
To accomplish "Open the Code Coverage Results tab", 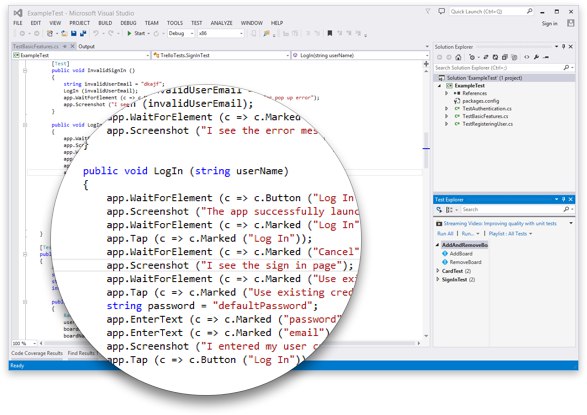I will (x=37, y=353).
